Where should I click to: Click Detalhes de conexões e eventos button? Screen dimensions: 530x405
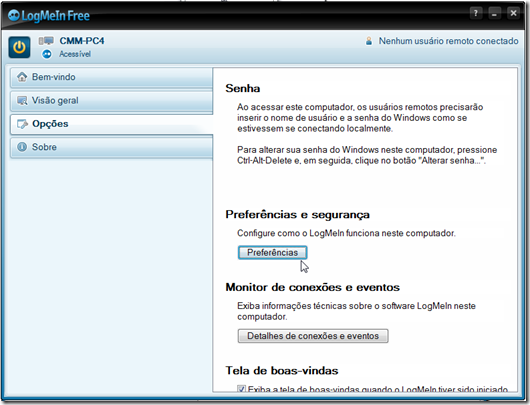[313, 336]
